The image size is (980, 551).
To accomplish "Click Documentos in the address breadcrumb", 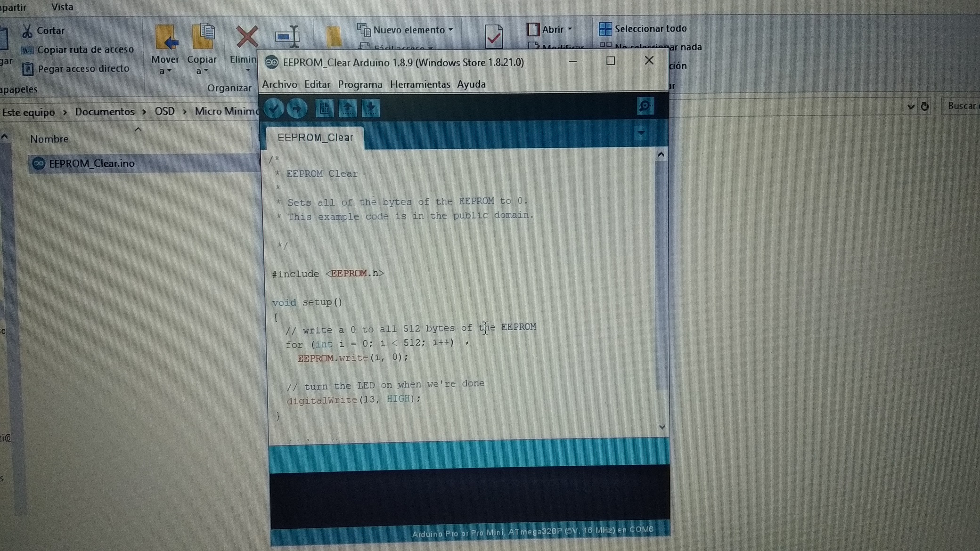I will [x=105, y=112].
